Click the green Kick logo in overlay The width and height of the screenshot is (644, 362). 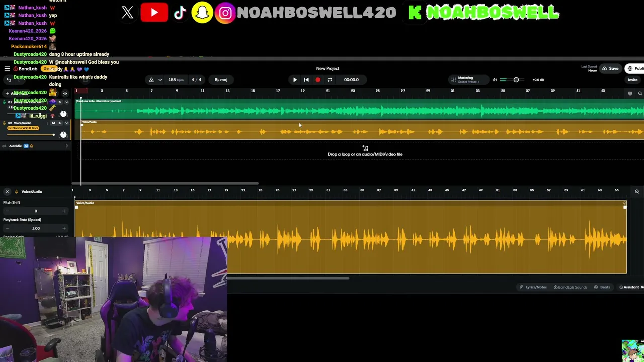(415, 13)
